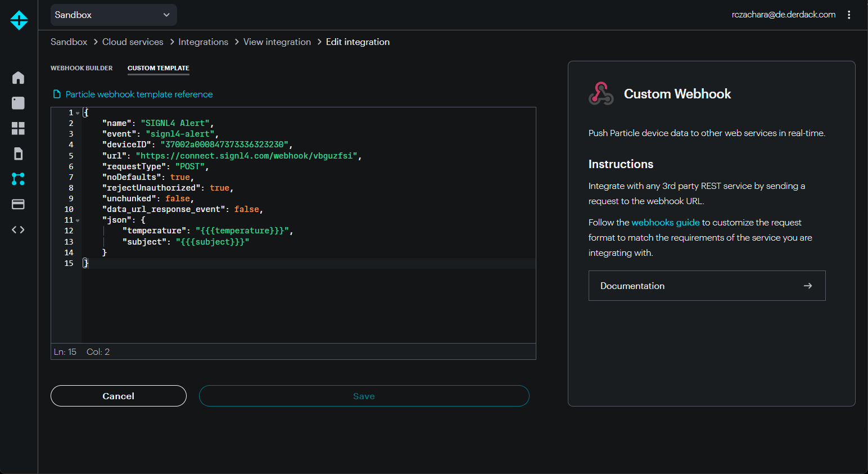Screen dimensions: 868x474
Task: Click the Ln: 15 status indicator
Action: point(65,351)
